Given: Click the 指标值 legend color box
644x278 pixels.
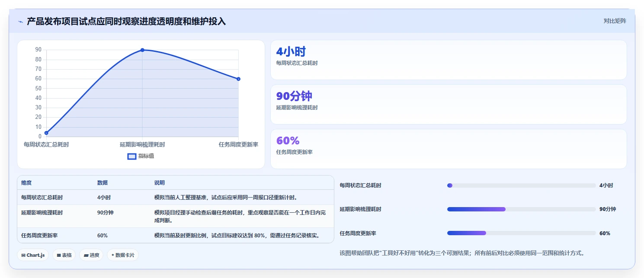Looking at the screenshot, I should 132,156.
